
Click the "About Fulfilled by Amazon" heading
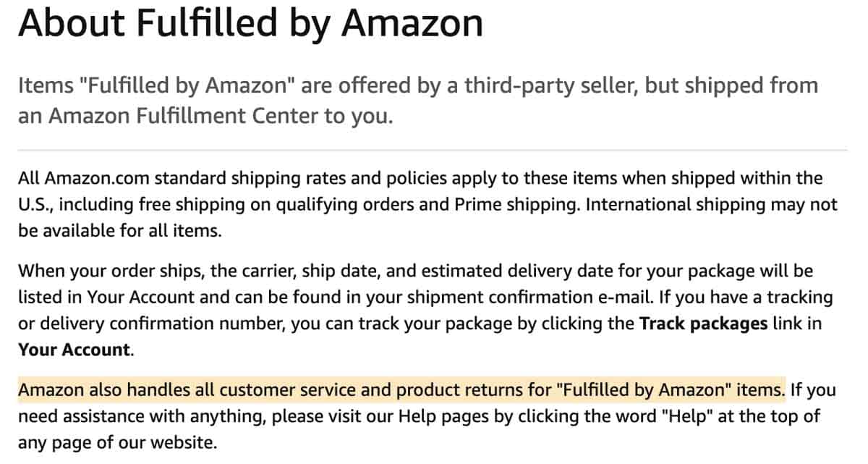[x=250, y=25]
